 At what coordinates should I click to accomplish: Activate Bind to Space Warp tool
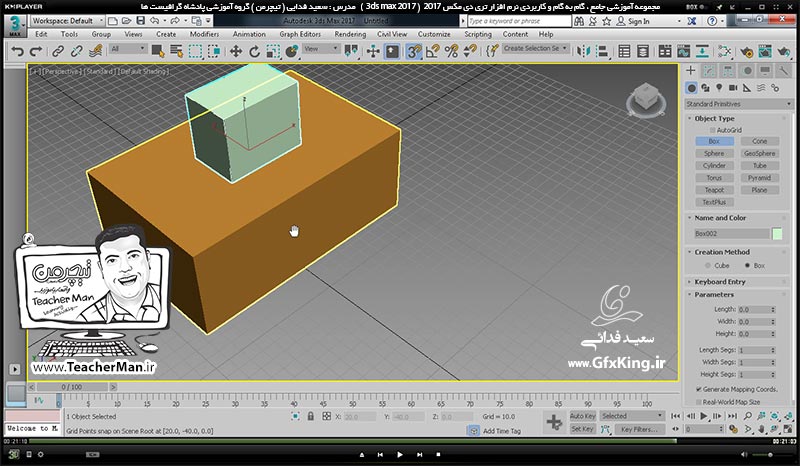95,51
